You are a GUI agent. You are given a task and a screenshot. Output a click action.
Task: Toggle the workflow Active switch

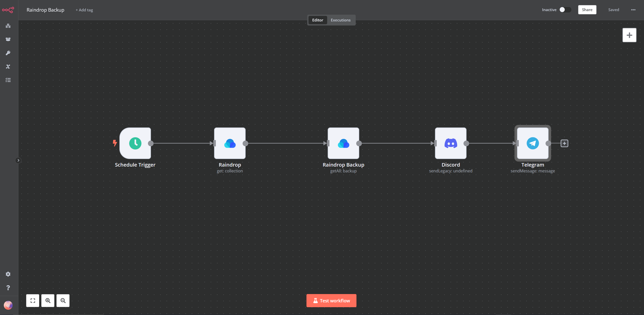565,10
